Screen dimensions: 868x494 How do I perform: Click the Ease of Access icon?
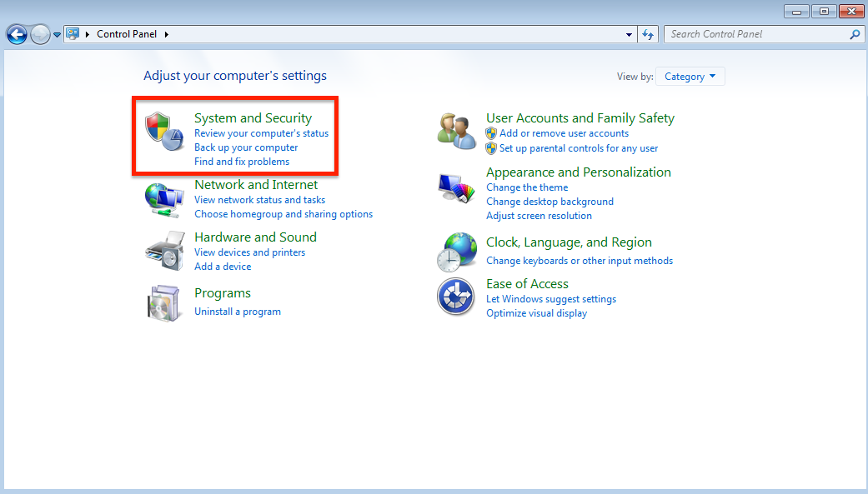click(x=456, y=297)
